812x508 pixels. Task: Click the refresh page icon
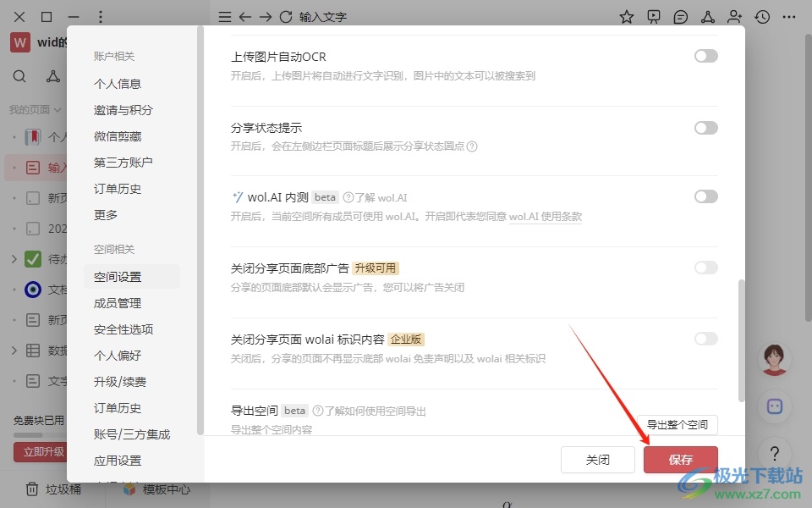click(x=286, y=17)
